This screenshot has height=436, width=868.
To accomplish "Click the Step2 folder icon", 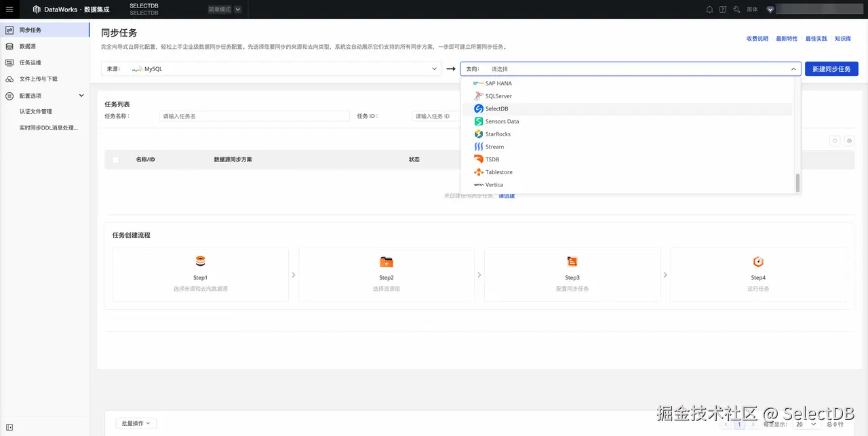I will tap(386, 262).
